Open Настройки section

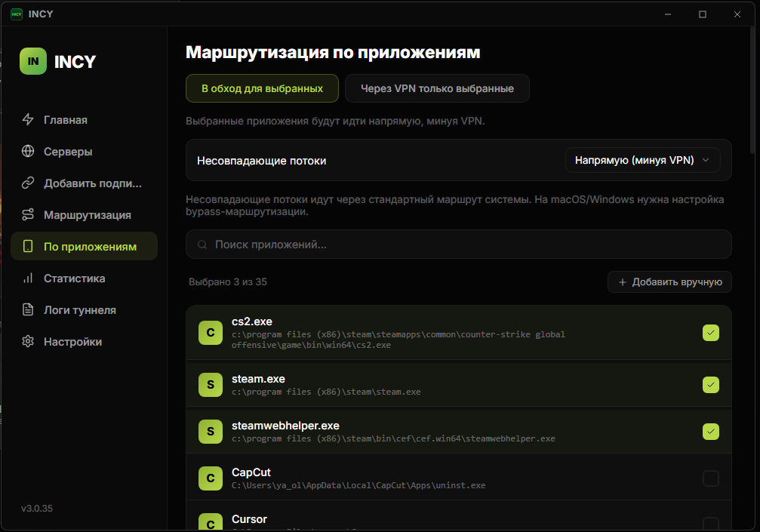coord(85,342)
